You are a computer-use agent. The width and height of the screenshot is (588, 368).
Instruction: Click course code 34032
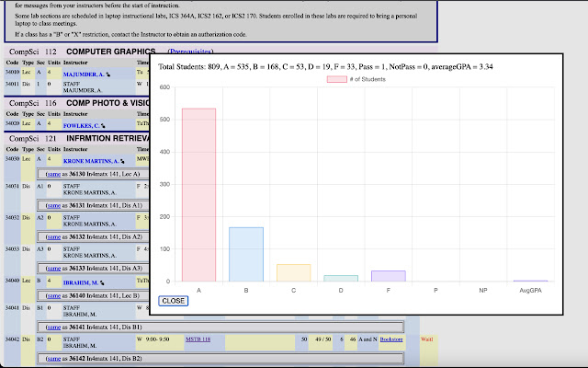(x=12, y=218)
